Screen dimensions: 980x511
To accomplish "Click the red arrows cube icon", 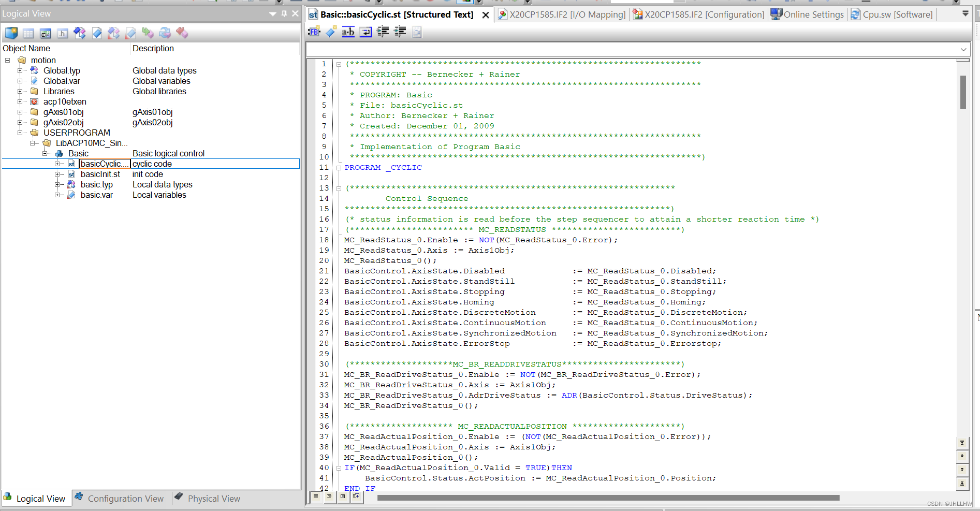I will (182, 33).
